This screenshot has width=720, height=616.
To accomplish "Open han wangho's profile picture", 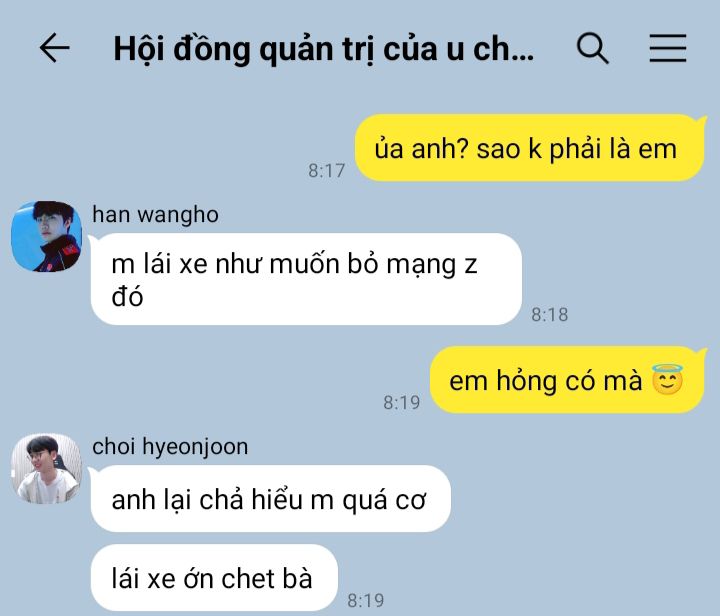I will (46, 236).
